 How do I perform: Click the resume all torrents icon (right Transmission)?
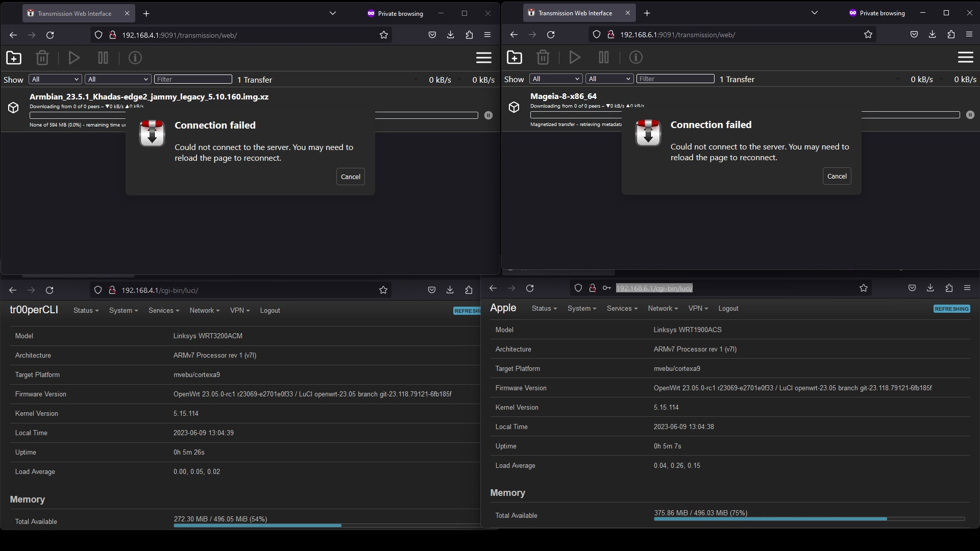click(574, 58)
